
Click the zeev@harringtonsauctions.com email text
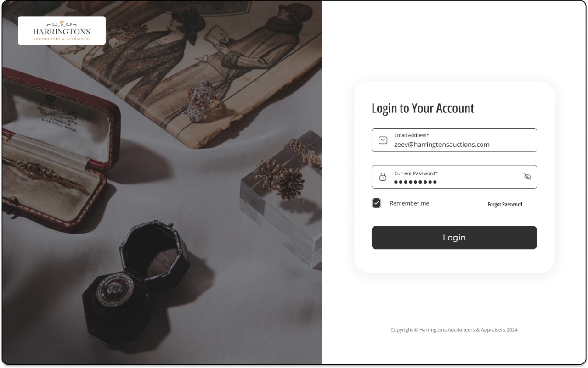[x=441, y=145]
